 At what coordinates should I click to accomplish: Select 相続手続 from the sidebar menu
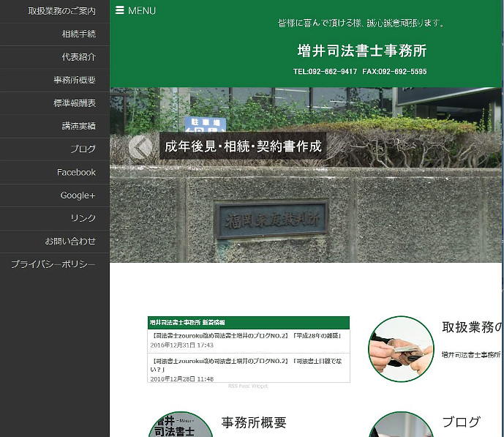coord(78,34)
